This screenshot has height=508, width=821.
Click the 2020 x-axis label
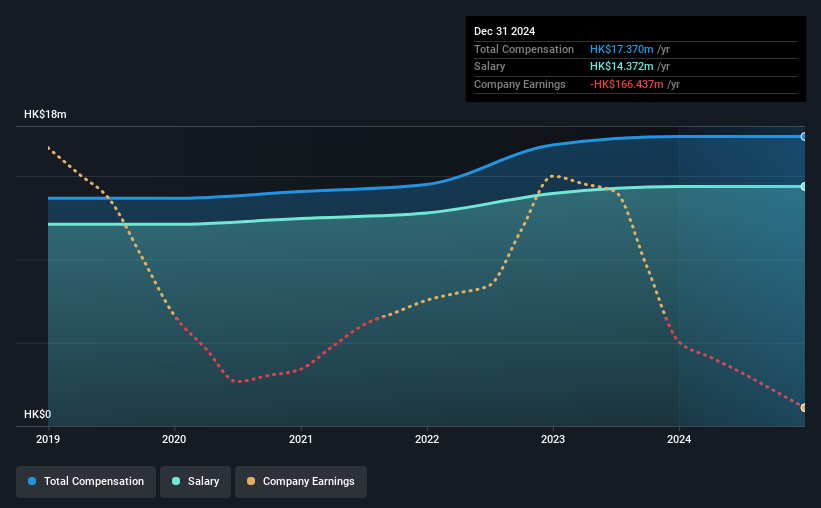coord(174,439)
